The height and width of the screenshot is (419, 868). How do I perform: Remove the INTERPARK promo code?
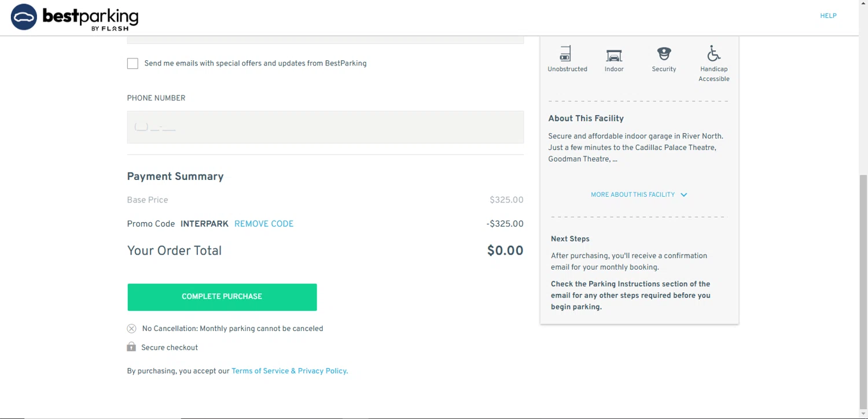[264, 224]
